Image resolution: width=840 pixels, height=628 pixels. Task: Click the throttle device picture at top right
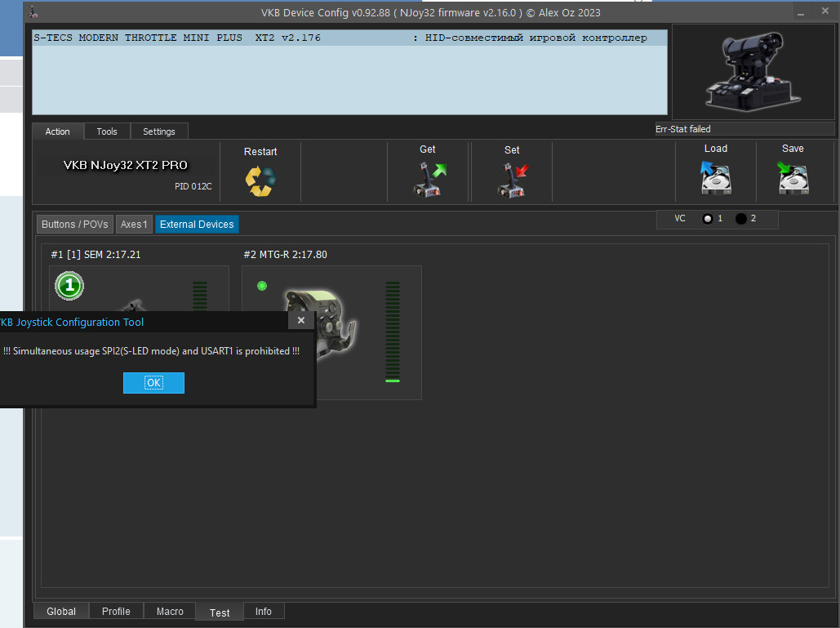753,71
